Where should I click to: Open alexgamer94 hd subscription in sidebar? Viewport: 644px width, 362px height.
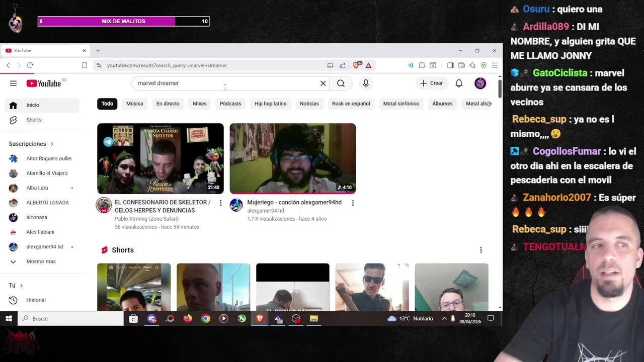42,247
